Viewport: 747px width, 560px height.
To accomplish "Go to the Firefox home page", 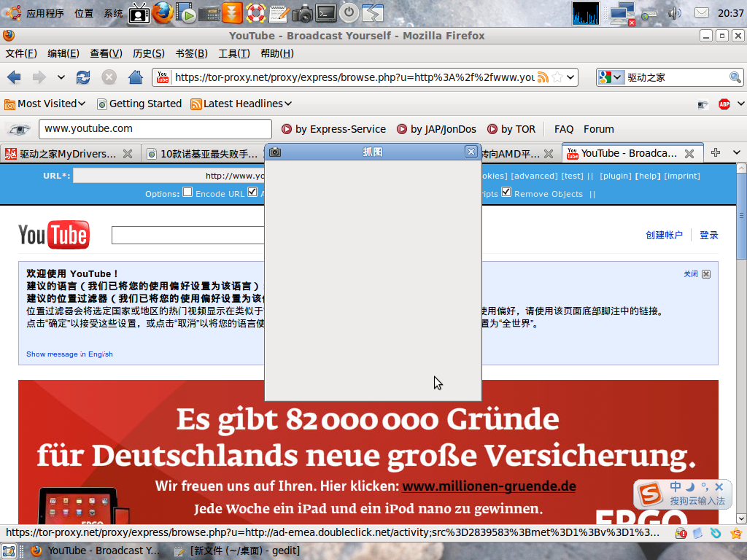I will (135, 77).
